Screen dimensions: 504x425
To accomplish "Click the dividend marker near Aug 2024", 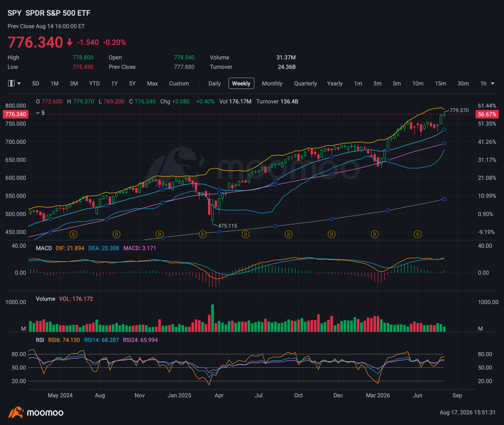I will (x=116, y=234).
